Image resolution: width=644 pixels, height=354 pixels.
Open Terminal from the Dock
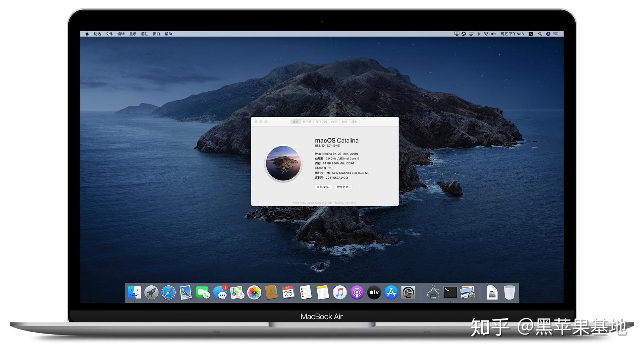pyautogui.click(x=449, y=292)
